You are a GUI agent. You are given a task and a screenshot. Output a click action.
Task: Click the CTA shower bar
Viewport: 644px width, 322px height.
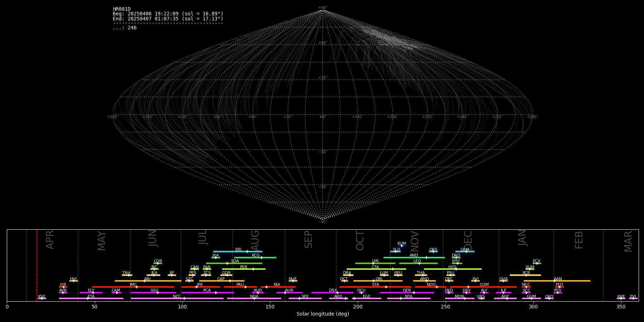coord(376,269)
